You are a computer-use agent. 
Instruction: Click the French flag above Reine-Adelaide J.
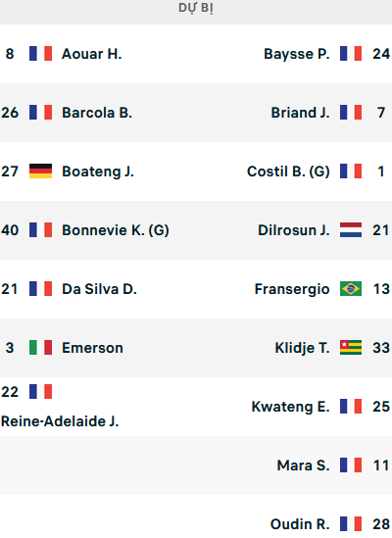click(x=40, y=391)
